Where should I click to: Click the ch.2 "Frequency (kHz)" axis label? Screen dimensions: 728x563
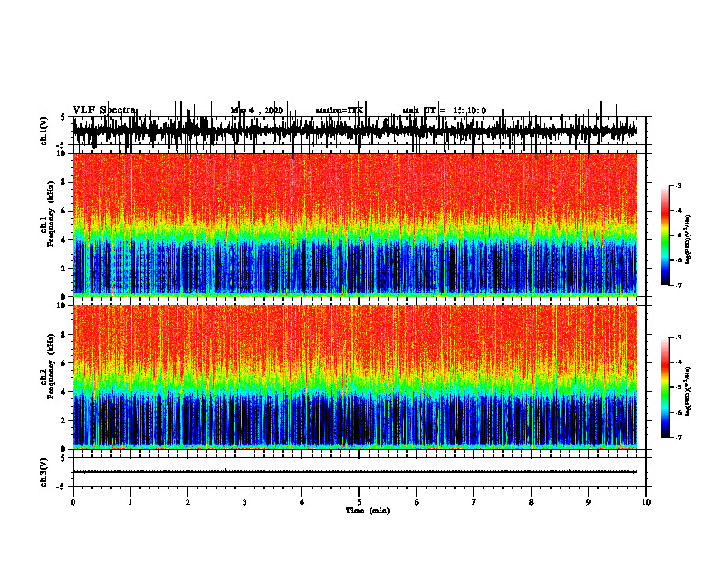51,366
